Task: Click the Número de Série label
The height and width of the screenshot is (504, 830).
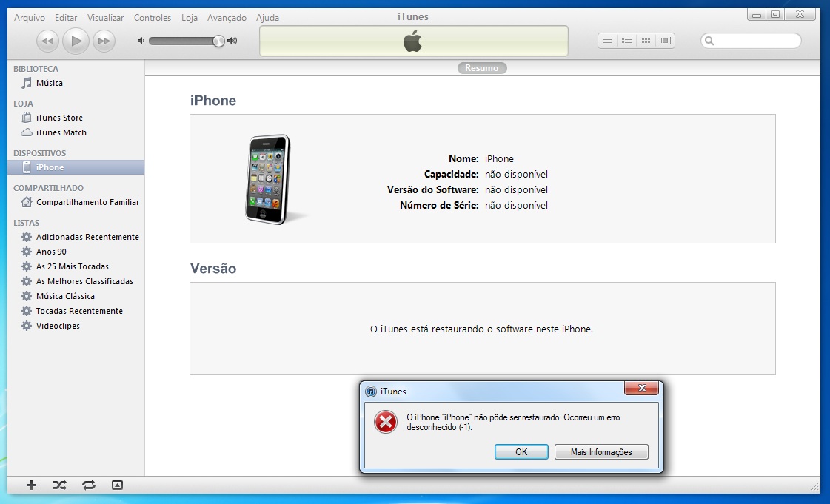Action: [x=439, y=205]
